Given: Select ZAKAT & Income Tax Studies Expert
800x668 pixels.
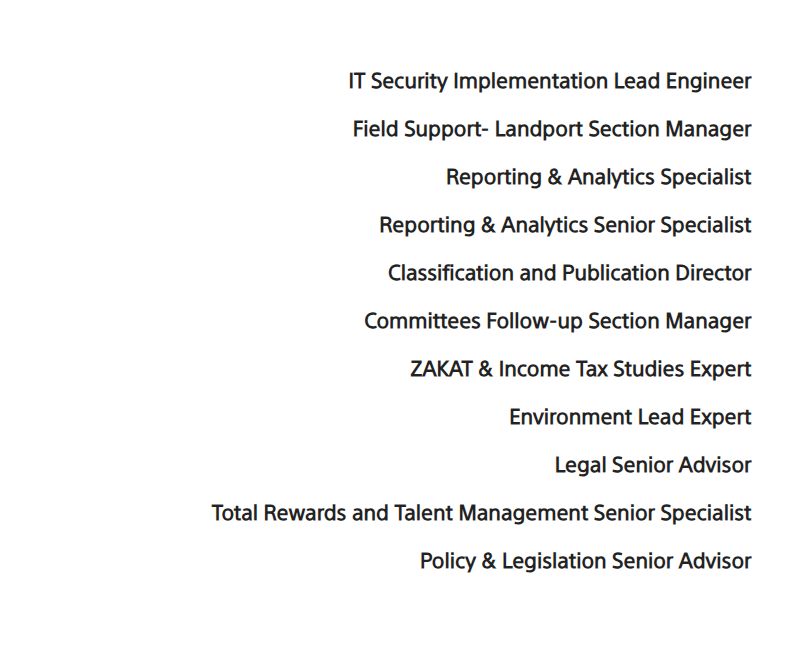Looking at the screenshot, I should (581, 369).
